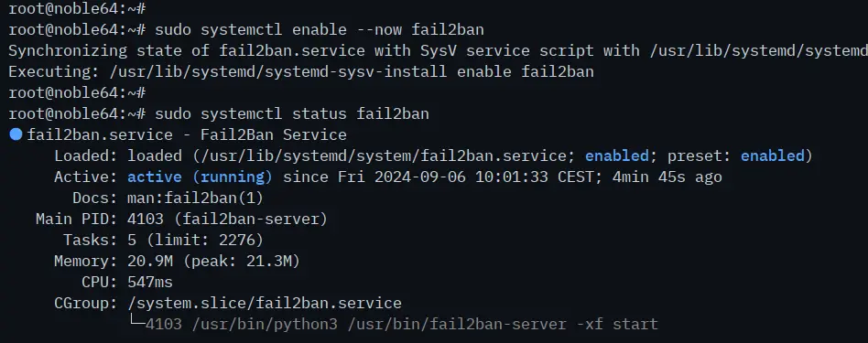Click the 'sudo systemctl status fail2ban' command
The width and height of the screenshot is (868, 343).
[x=292, y=114]
